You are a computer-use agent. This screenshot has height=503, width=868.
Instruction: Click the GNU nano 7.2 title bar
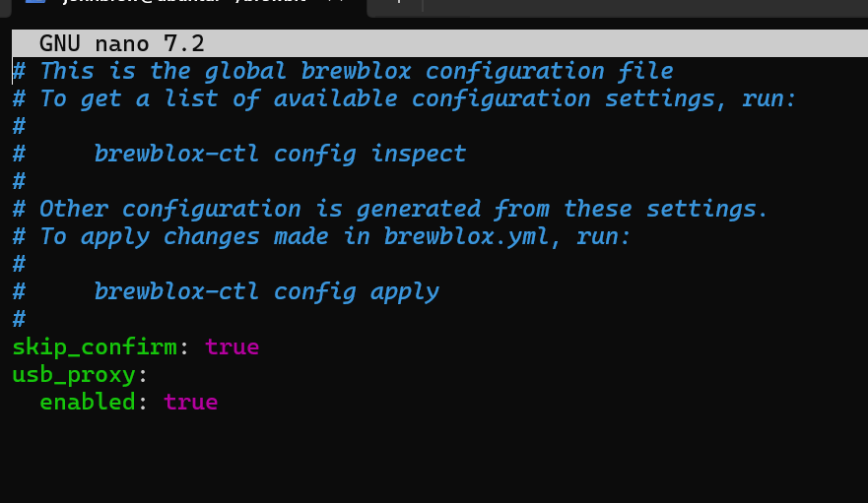point(121,43)
